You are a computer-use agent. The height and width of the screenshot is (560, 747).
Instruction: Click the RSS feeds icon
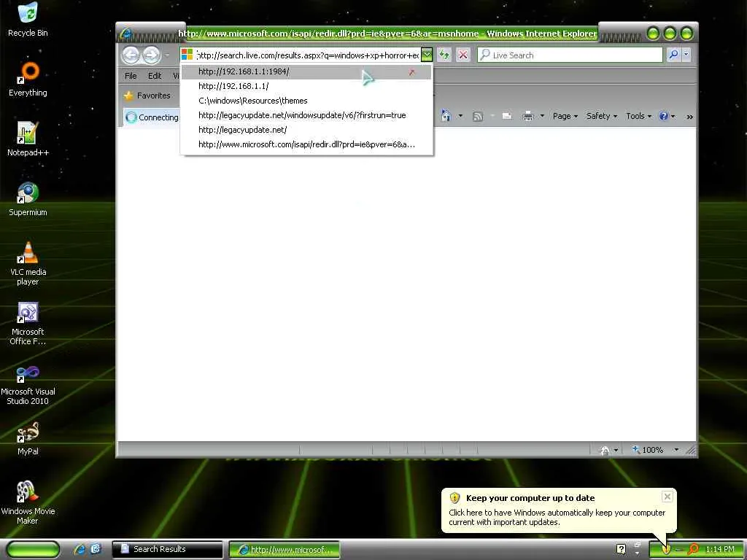click(477, 116)
